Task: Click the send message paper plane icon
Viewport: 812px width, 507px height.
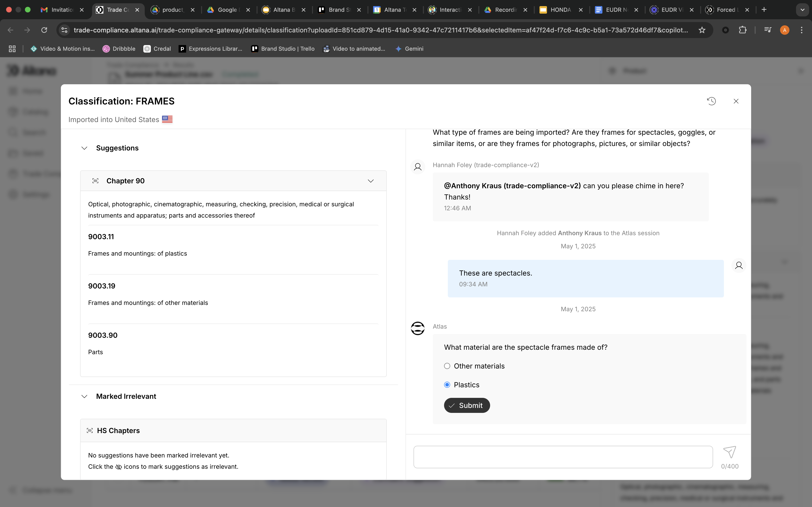Action: [x=730, y=452]
